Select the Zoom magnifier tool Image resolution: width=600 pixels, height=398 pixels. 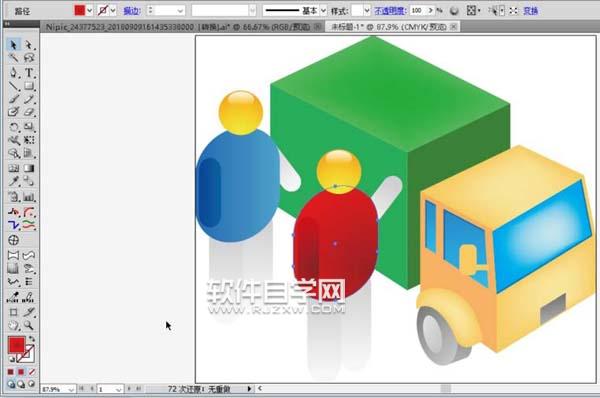pos(29,325)
